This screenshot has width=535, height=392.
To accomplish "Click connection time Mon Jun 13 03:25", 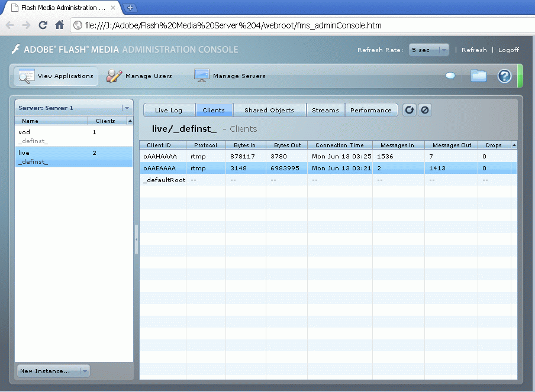I will [x=341, y=157].
